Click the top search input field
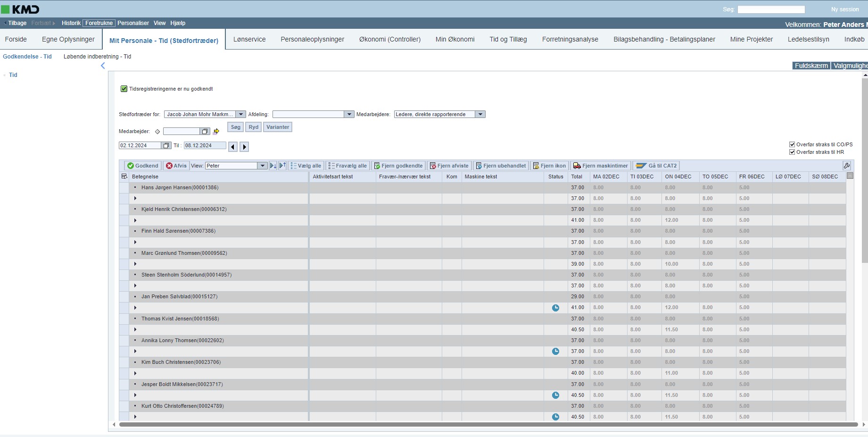 [x=771, y=9]
